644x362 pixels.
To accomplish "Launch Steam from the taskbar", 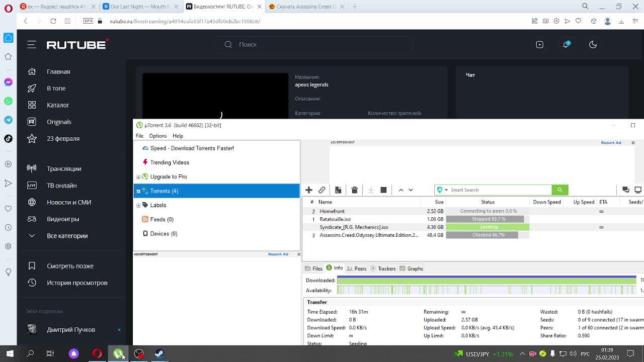I will 159,353.
